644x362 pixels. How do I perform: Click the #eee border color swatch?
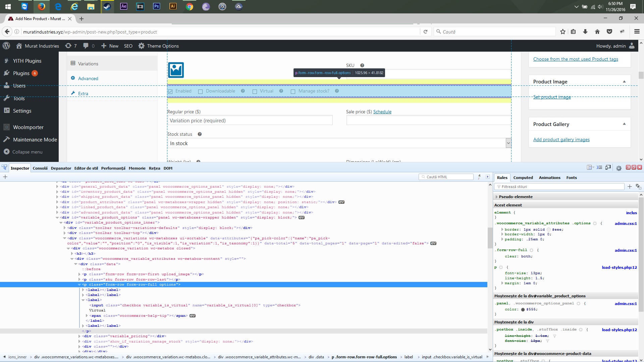coord(549,230)
